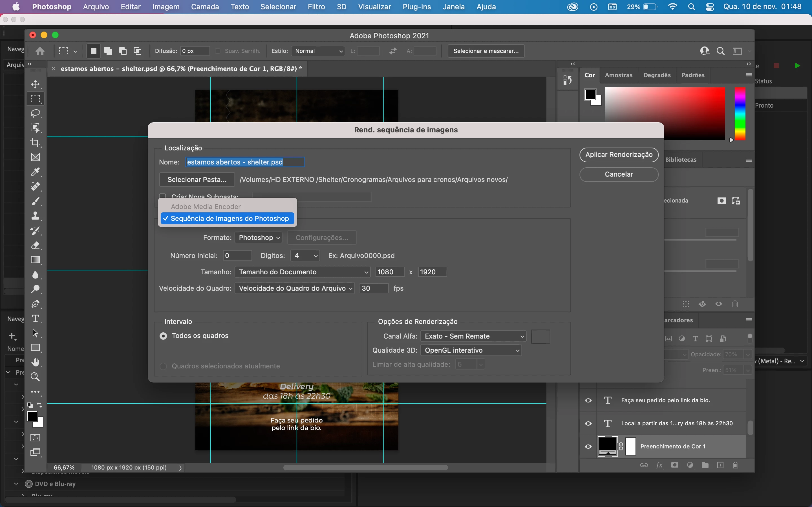Click the Home icon in options bar
Screen dimensions: 812x507
click(x=40, y=51)
